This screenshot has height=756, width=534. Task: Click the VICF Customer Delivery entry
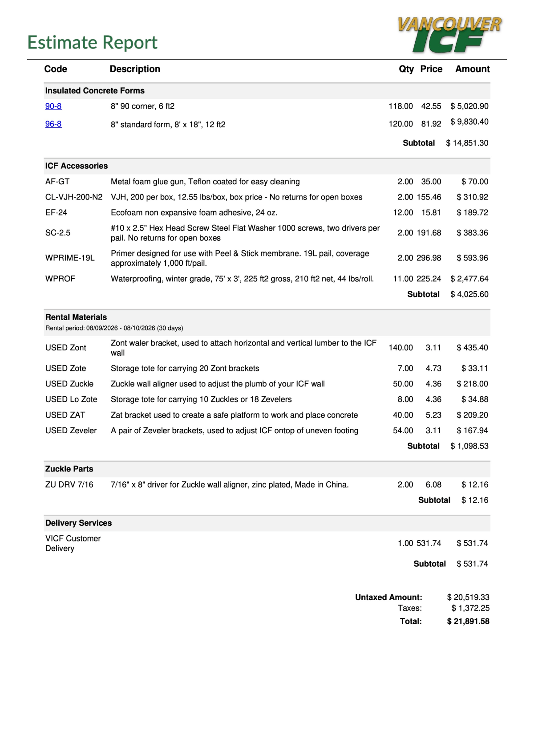click(73, 544)
